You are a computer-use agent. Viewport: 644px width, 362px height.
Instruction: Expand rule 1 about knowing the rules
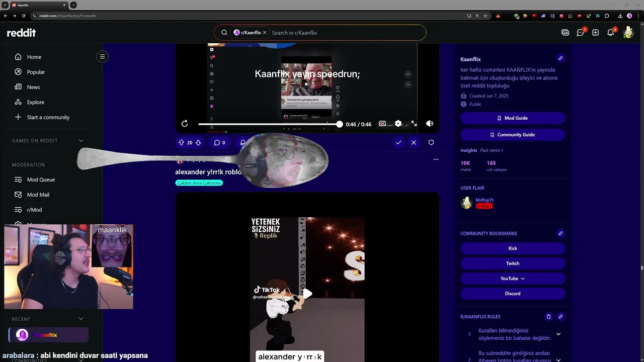point(558,334)
